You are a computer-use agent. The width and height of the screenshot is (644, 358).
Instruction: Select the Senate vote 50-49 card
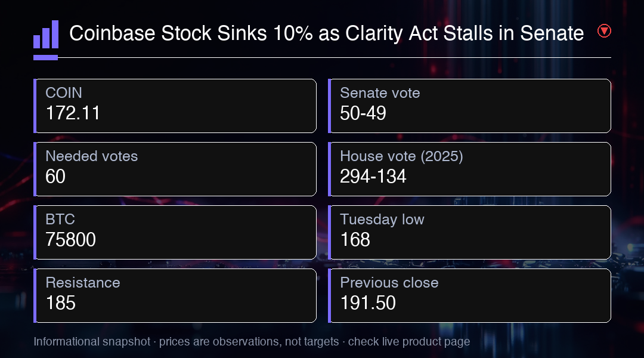(x=469, y=106)
